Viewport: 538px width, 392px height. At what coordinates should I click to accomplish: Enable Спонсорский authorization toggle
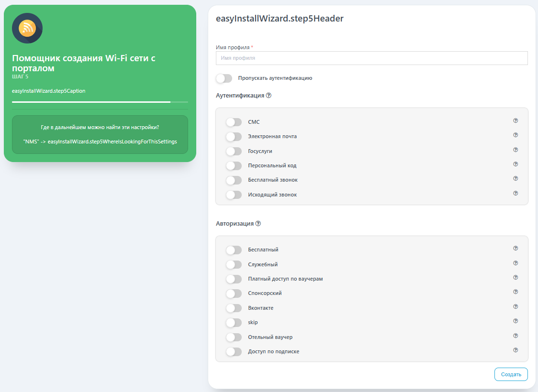click(x=234, y=294)
